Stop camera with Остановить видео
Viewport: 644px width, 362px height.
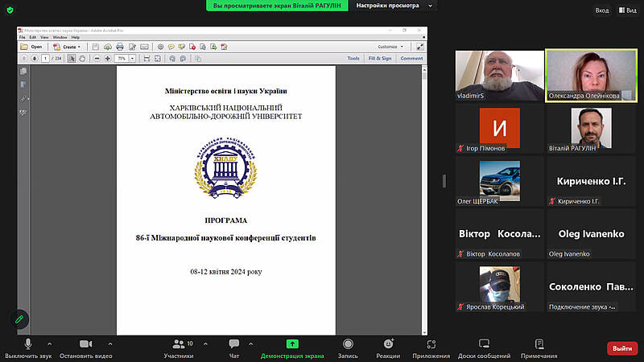[85, 348]
